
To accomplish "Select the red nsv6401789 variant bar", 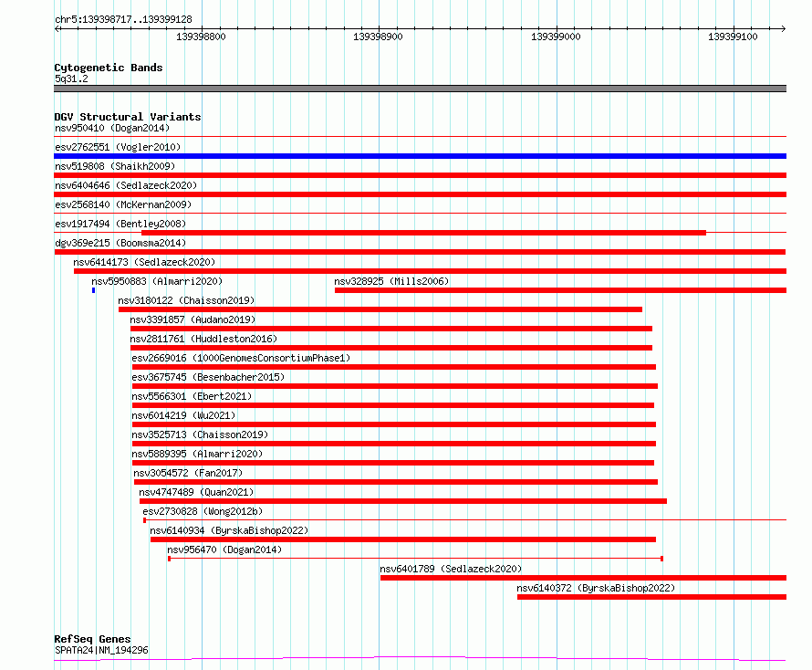I will pos(584,578).
